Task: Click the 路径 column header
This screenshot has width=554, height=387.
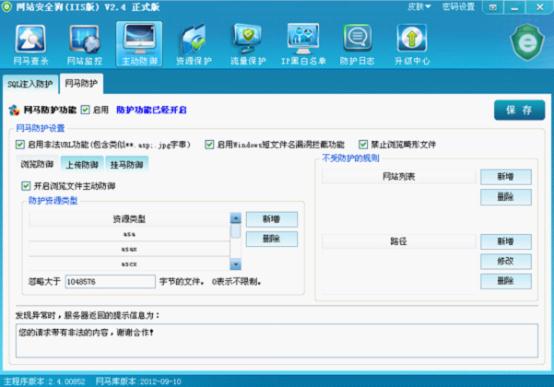Action: point(399,241)
